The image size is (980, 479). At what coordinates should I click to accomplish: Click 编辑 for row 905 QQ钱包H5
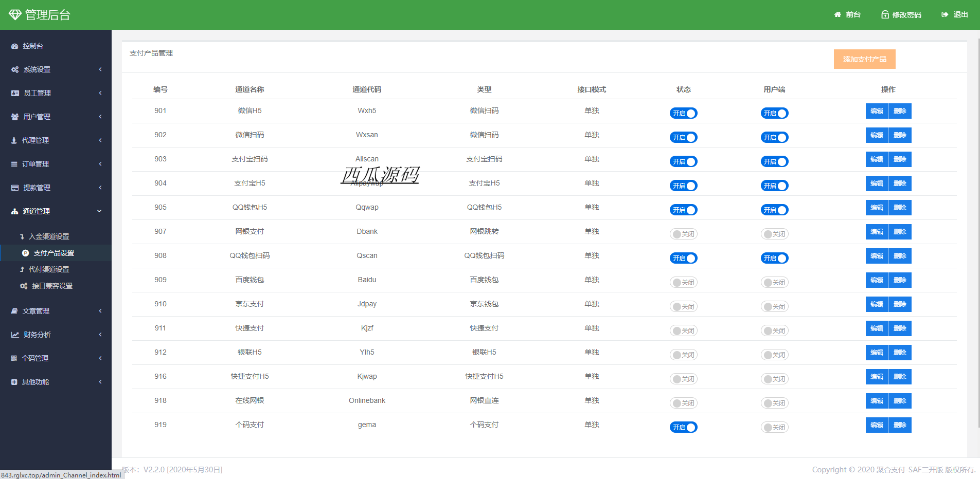pyautogui.click(x=877, y=208)
